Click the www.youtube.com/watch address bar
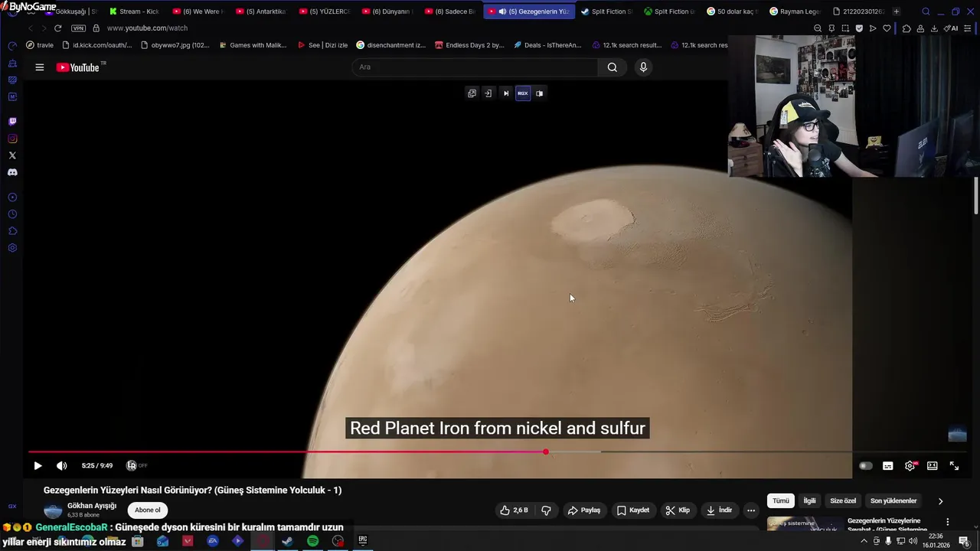This screenshot has width=980, height=551. coord(147,28)
